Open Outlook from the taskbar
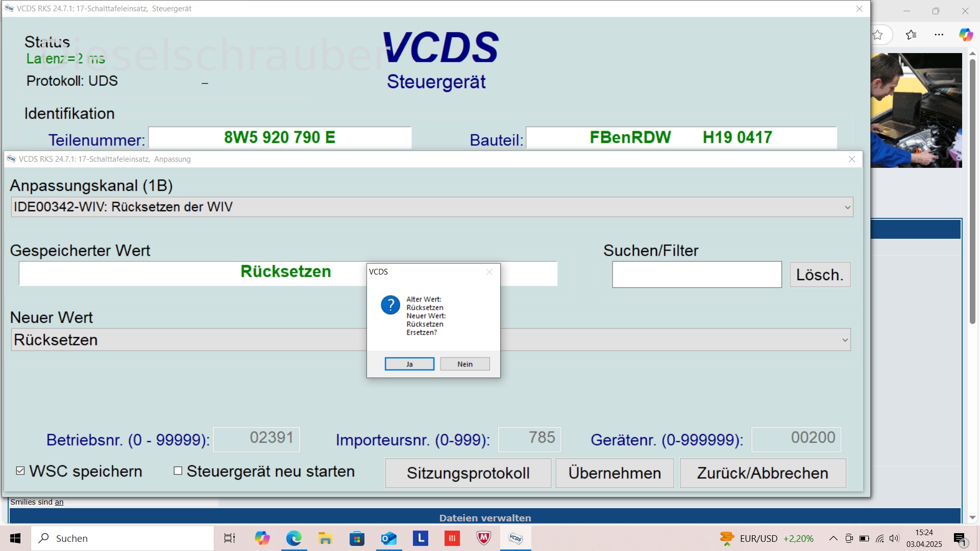Screen dimensions: 980x551 pos(389,538)
